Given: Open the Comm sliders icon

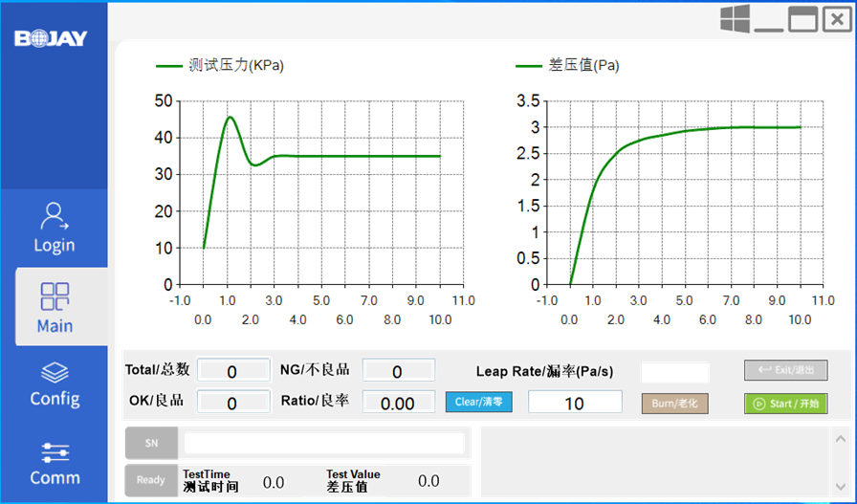Looking at the screenshot, I should pos(55,451).
